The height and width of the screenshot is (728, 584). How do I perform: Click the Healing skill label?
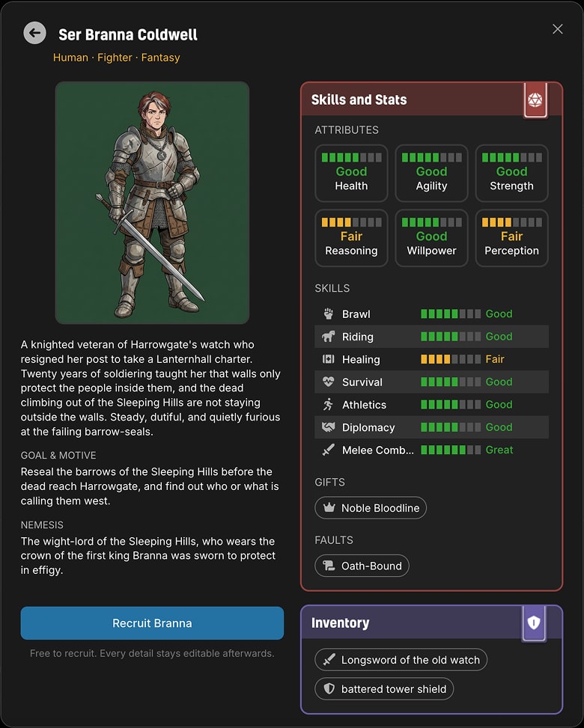click(361, 360)
